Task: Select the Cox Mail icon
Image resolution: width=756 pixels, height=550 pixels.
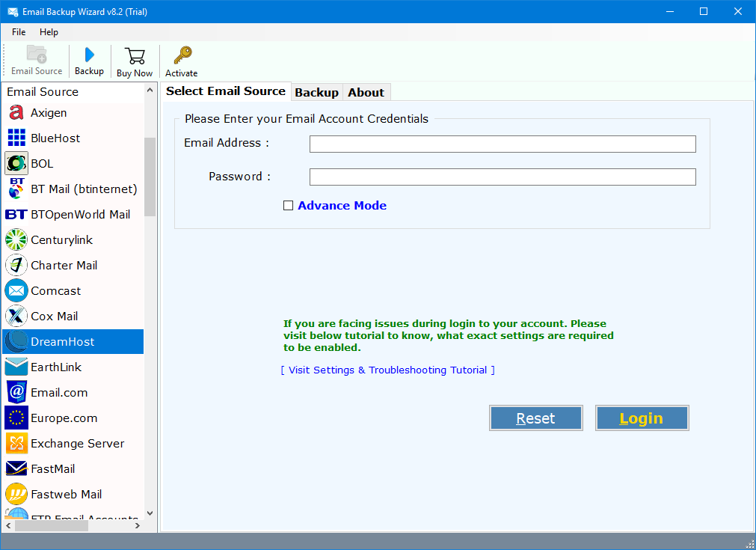Action: [16, 316]
